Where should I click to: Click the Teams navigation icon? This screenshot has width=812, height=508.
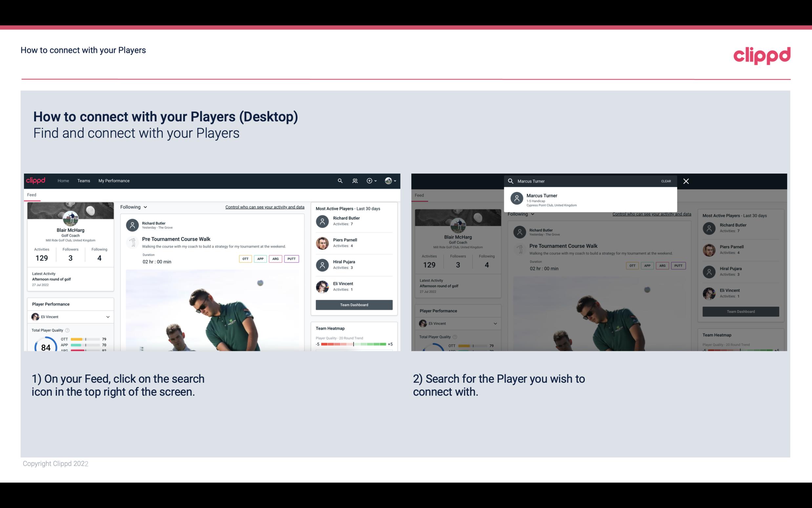point(83,180)
